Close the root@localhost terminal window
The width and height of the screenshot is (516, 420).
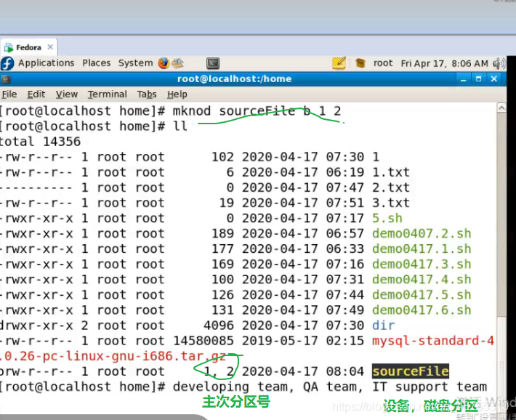click(494, 79)
